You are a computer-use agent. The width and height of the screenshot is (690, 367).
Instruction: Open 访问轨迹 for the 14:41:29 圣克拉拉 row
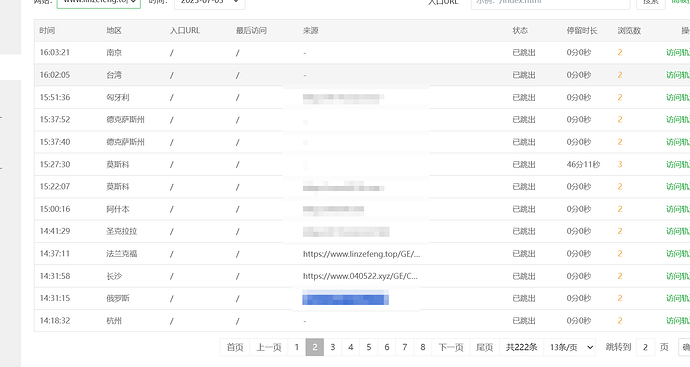click(x=678, y=231)
